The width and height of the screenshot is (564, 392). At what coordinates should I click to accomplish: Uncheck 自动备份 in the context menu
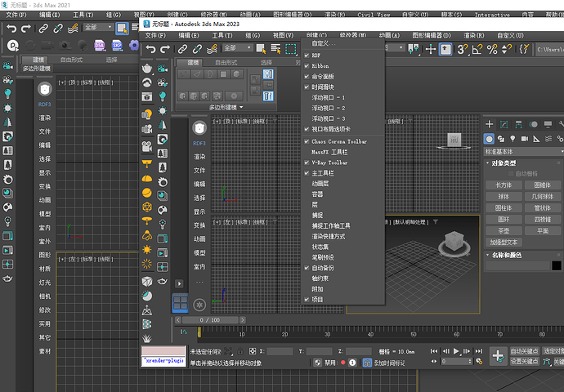[x=307, y=268]
